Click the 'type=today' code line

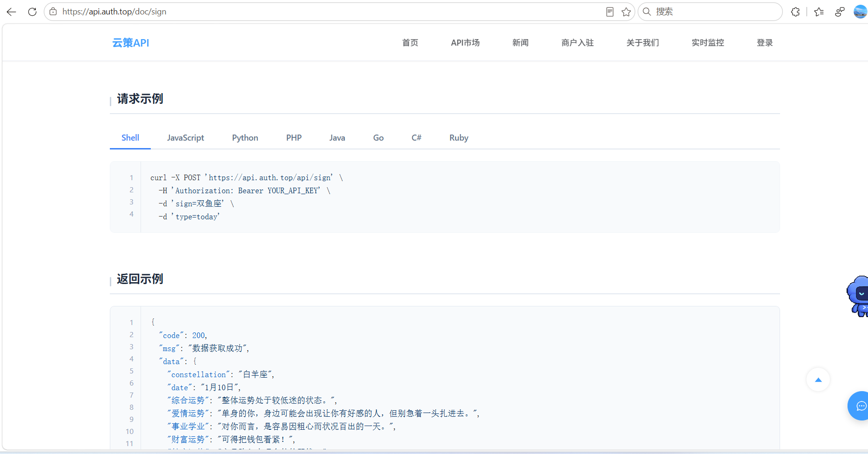[189, 217]
